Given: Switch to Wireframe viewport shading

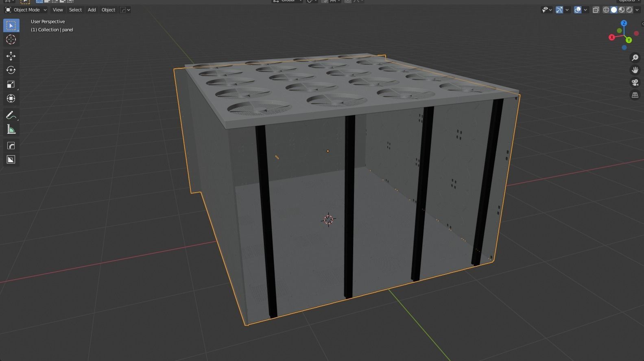Looking at the screenshot, I should coord(606,10).
